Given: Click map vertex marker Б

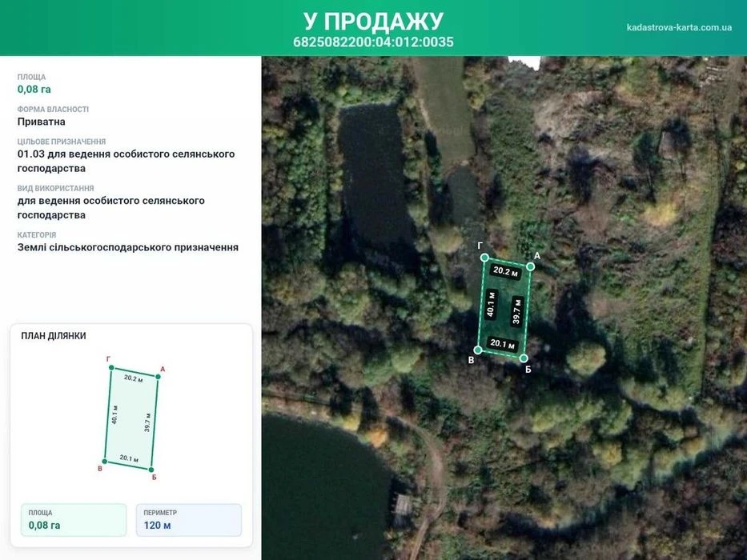Looking at the screenshot, I should 524,358.
